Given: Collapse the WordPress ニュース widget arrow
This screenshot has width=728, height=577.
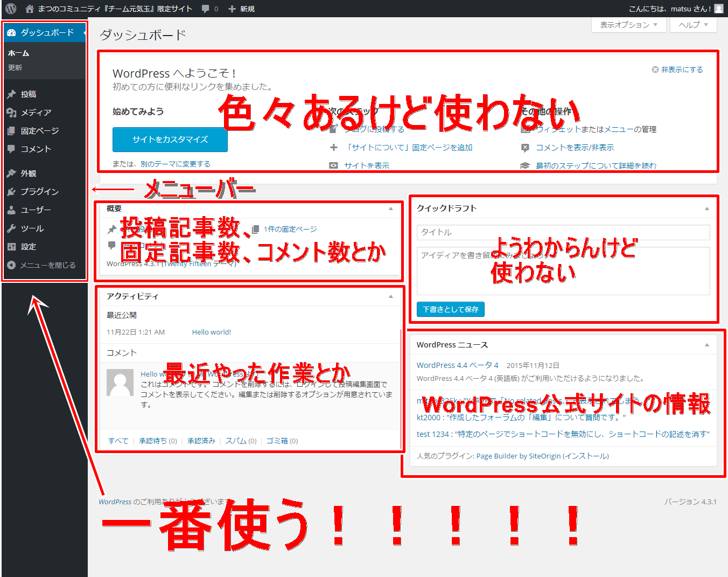Looking at the screenshot, I should pyautogui.click(x=707, y=345).
